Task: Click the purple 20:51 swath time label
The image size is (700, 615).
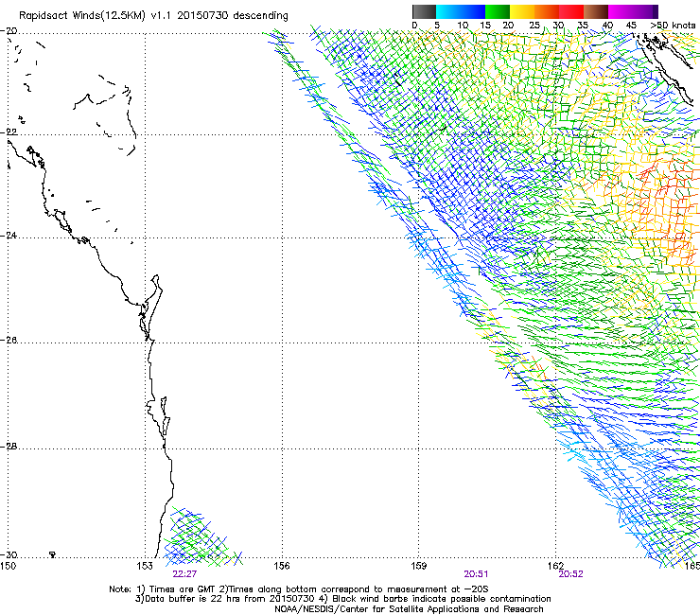Action: (x=476, y=574)
